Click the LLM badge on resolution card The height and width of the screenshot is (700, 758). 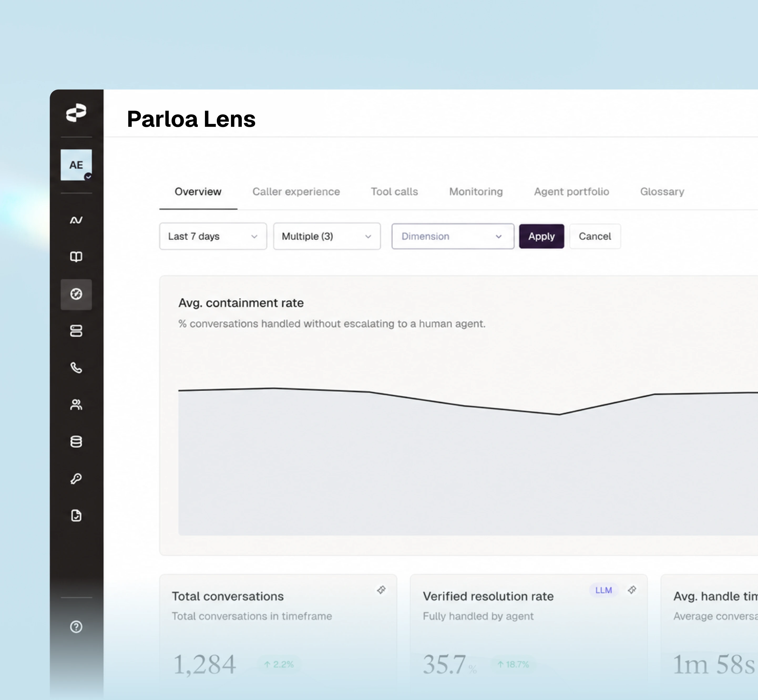coord(603,590)
